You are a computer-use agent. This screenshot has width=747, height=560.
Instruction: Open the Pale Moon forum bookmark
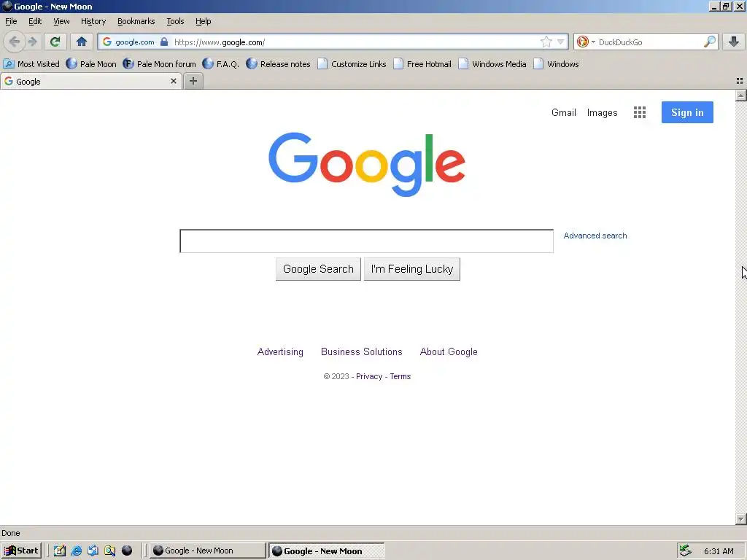click(x=159, y=64)
